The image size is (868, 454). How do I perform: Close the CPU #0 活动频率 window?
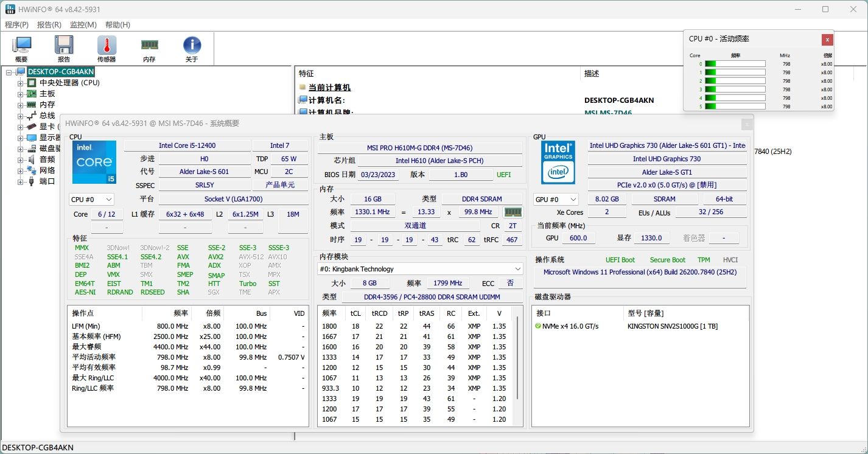[x=827, y=40]
